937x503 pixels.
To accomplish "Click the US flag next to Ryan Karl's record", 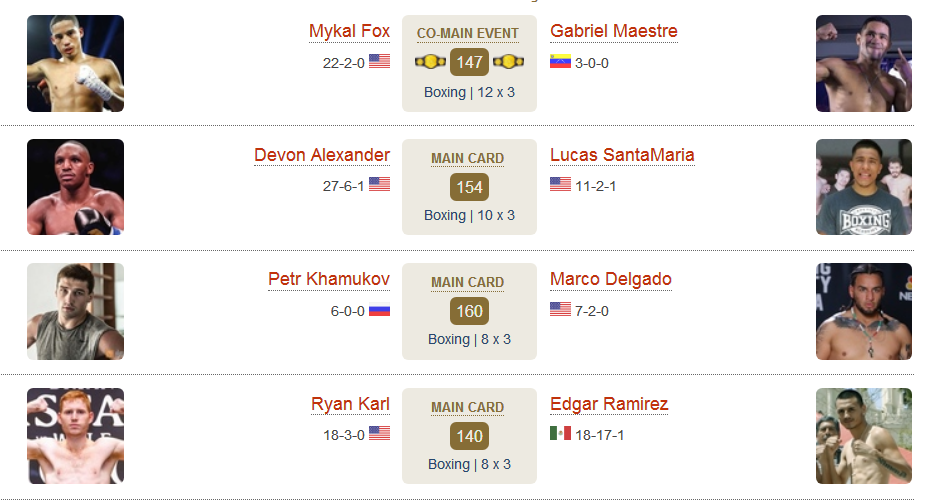I will tap(379, 433).
